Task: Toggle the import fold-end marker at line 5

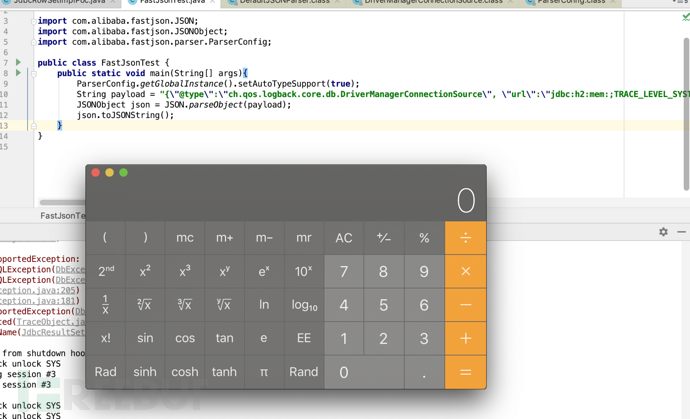Action: [x=33, y=42]
